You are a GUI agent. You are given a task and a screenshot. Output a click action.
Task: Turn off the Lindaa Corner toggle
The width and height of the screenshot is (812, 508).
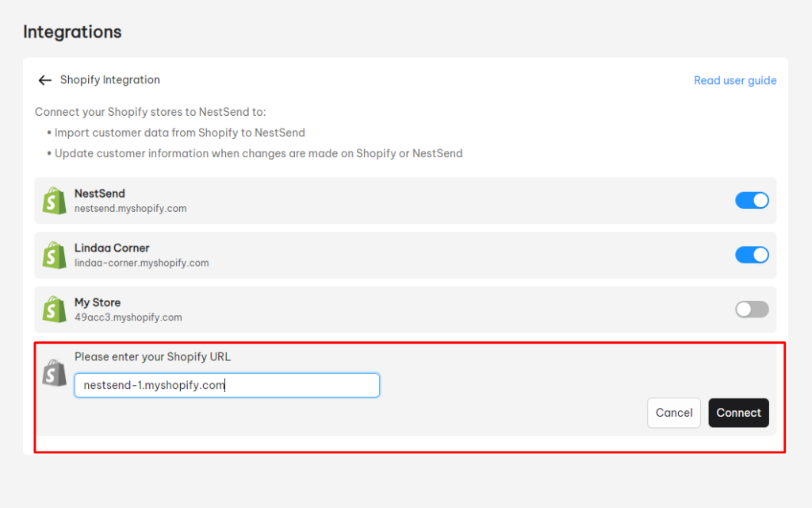[752, 255]
